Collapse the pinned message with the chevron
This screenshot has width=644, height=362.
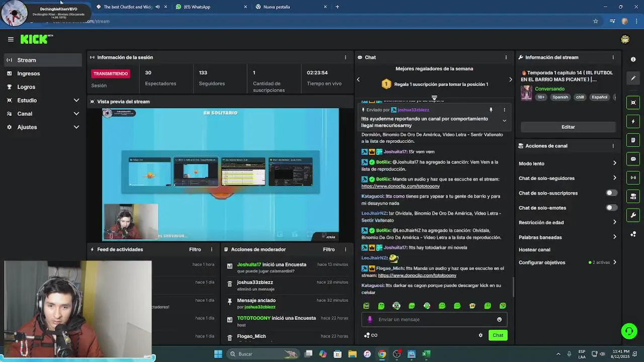coord(504,121)
